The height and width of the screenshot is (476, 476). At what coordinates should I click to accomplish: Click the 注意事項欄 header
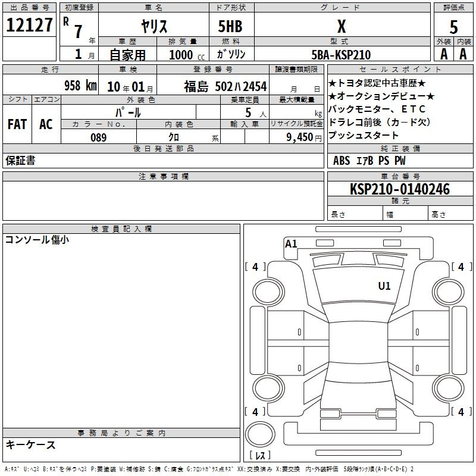[x=163, y=176]
